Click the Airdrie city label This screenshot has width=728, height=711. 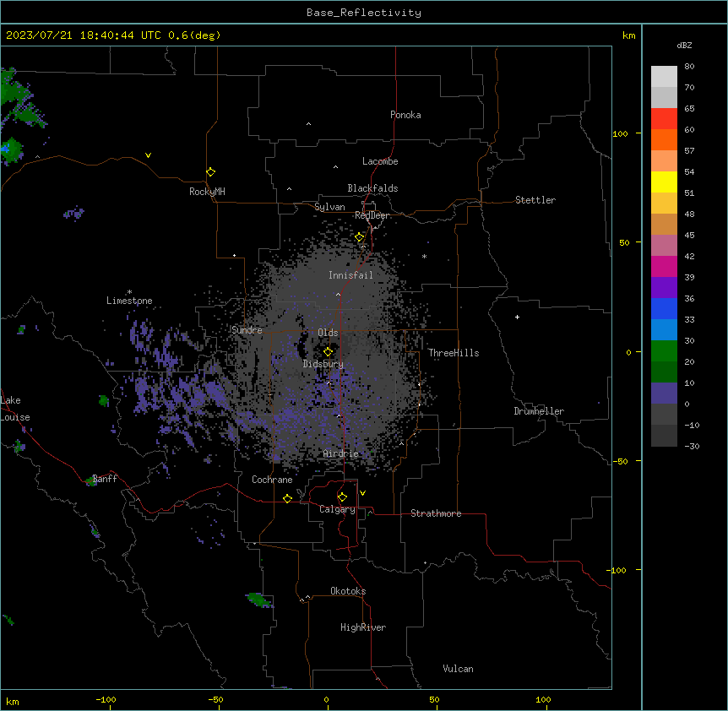(341, 453)
